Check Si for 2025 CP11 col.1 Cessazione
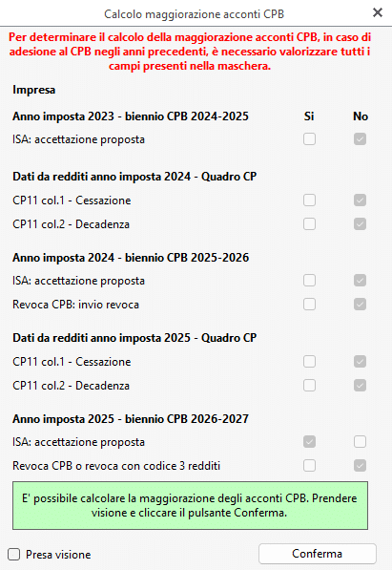Image resolution: width=392 pixels, height=570 pixels. [310, 361]
